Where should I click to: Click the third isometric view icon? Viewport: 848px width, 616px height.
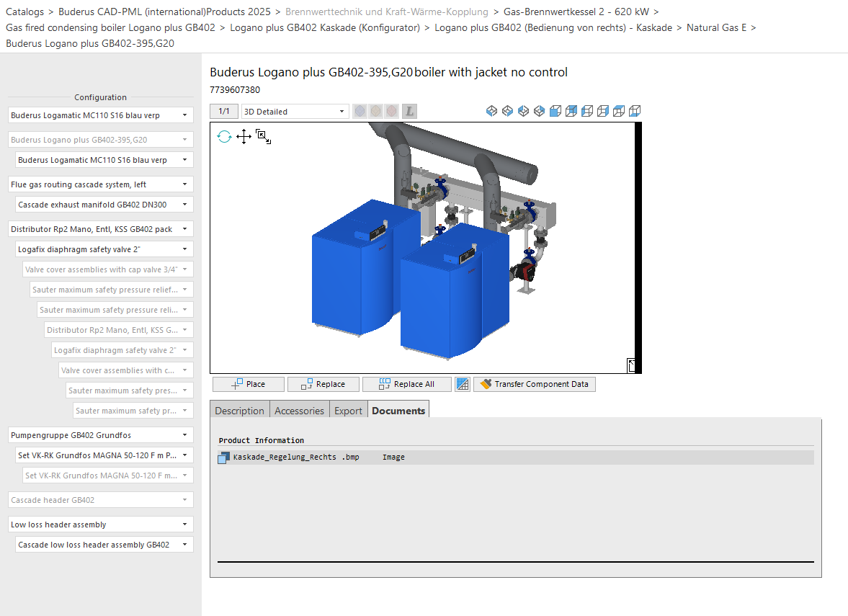tap(523, 111)
